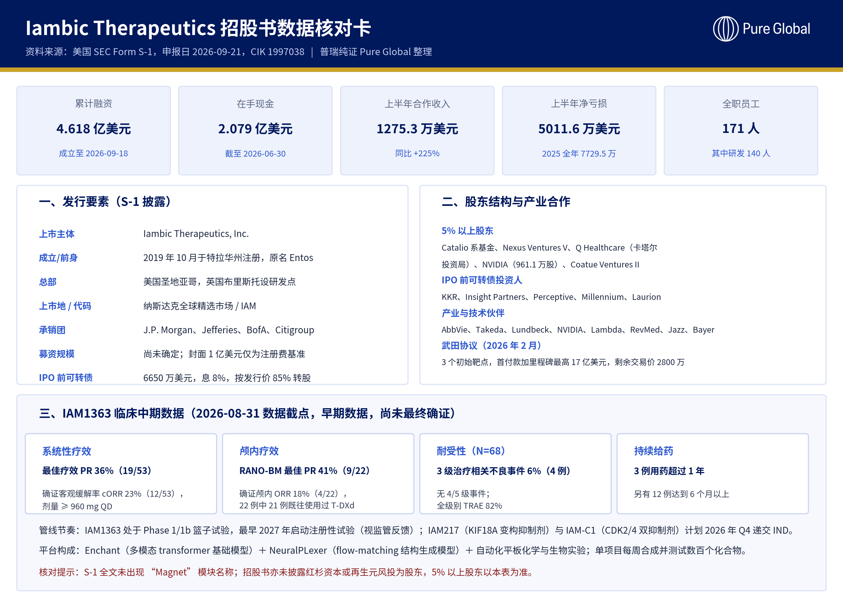The height and width of the screenshot is (616, 843).
Task: Click the 'IPO 前可转债投资人' subheading
Action: pos(482,280)
